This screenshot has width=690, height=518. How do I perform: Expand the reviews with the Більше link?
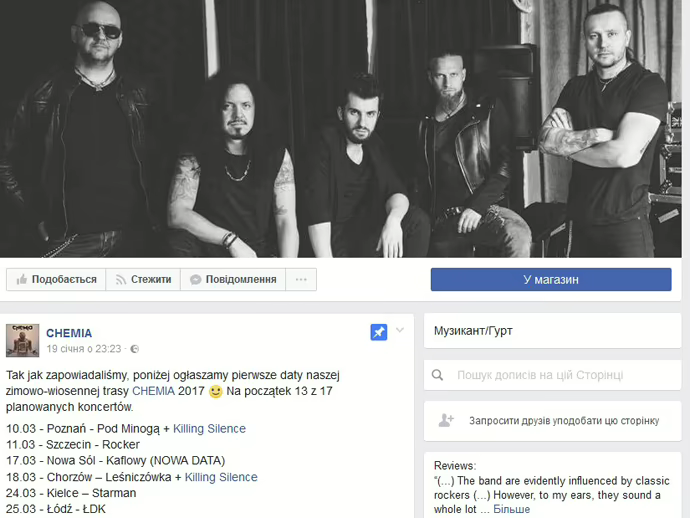click(511, 509)
